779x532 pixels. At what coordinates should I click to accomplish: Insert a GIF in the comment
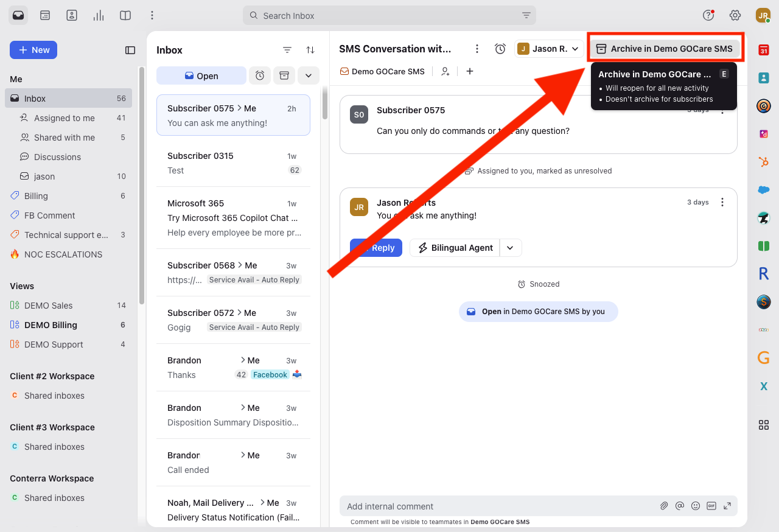[711, 506]
